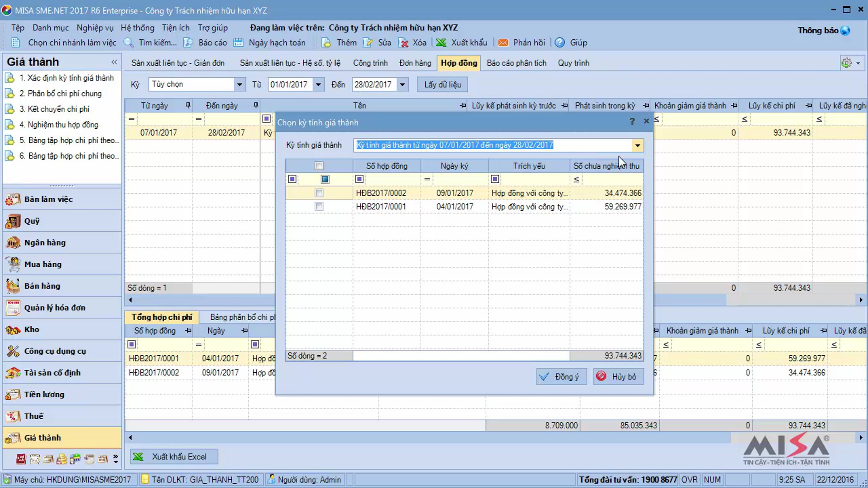
Task: Switch to the Đơn hàng tab
Action: pyautogui.click(x=415, y=63)
